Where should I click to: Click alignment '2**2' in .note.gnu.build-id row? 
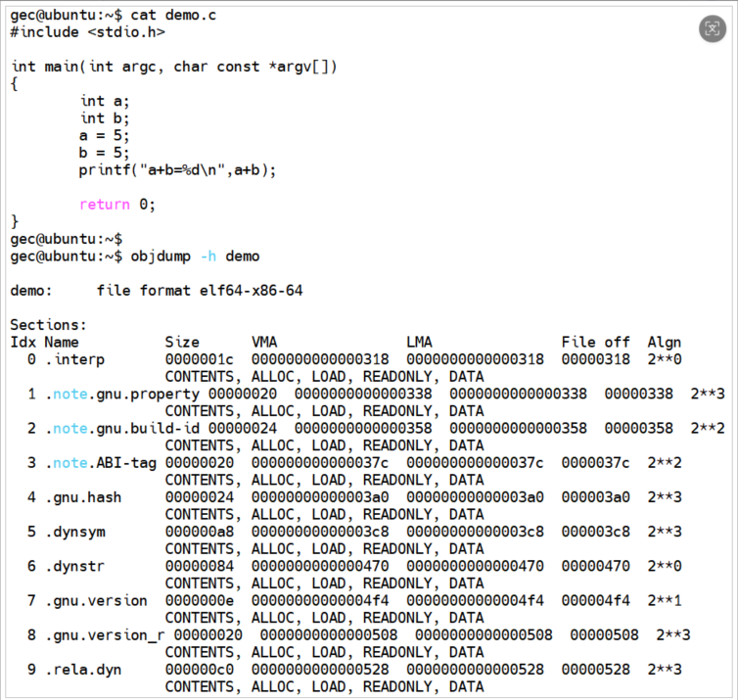[x=708, y=429]
